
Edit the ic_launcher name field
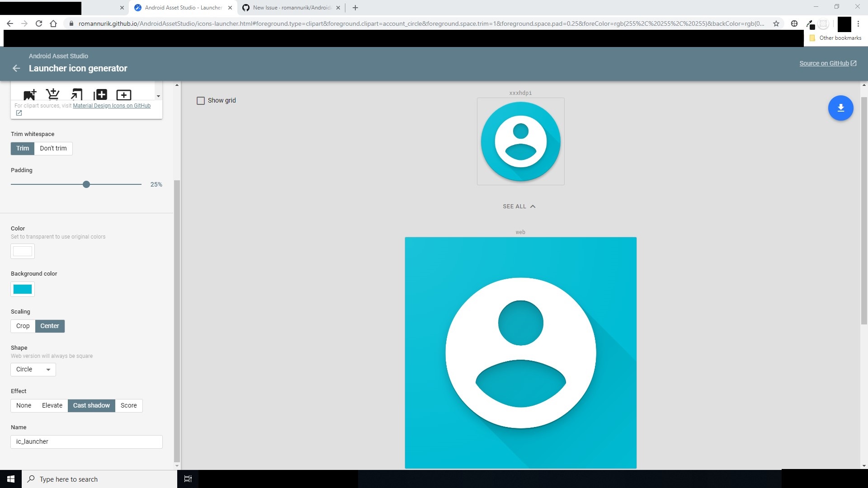86,441
